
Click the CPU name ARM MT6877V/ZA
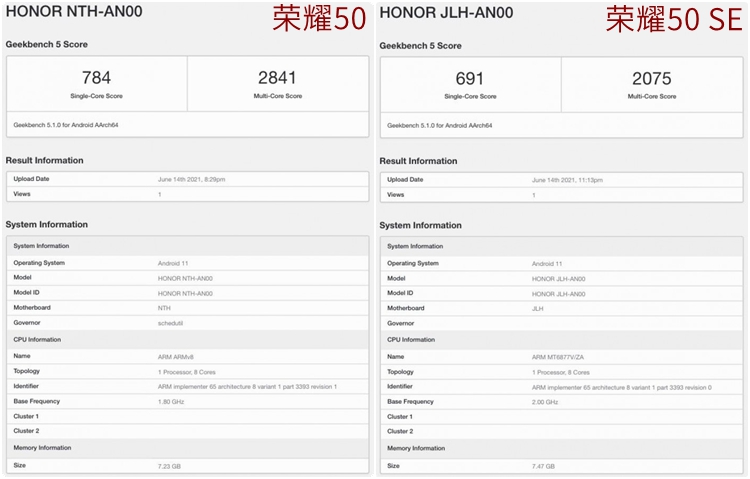pyautogui.click(x=558, y=357)
